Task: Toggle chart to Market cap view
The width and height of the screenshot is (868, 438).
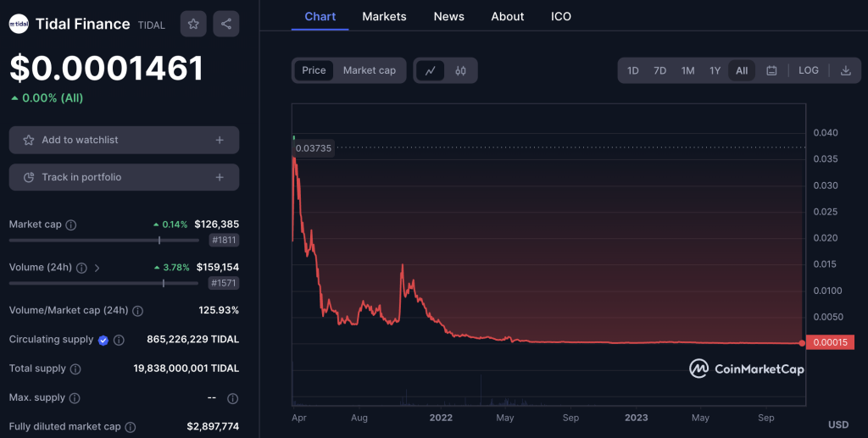Action: [x=370, y=71]
